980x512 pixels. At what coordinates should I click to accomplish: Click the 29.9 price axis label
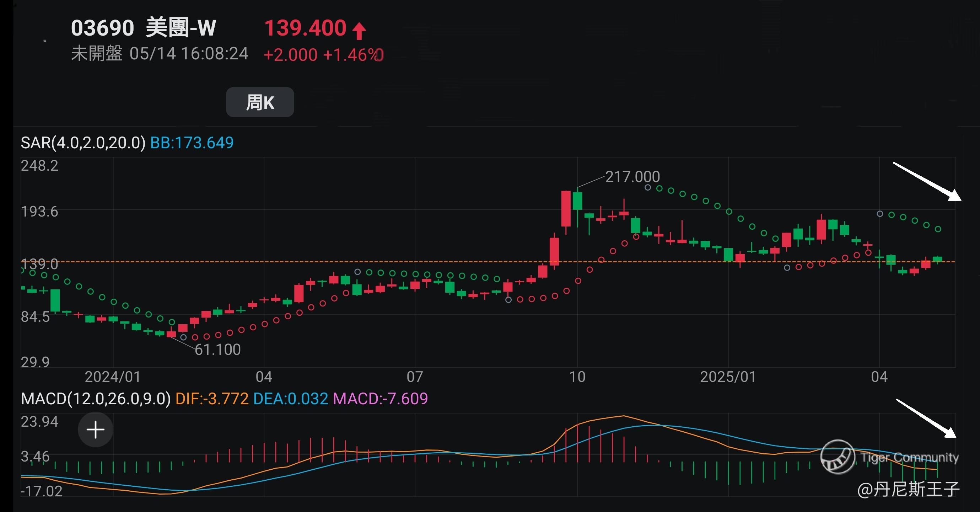(35, 362)
